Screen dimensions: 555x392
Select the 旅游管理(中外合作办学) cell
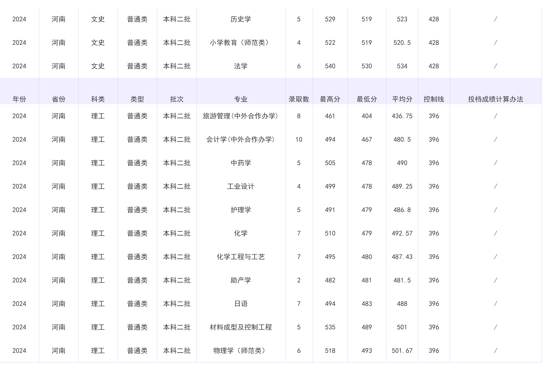pos(241,116)
